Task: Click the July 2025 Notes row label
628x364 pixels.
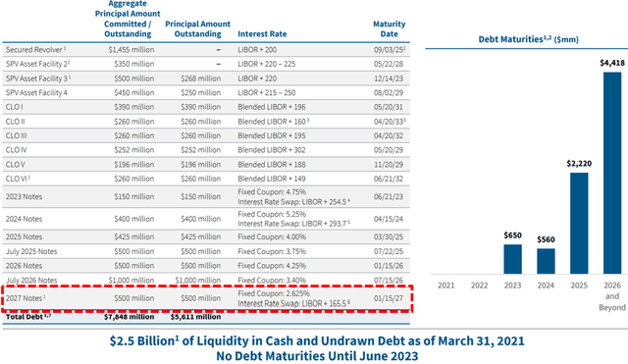Action: pyautogui.click(x=31, y=251)
